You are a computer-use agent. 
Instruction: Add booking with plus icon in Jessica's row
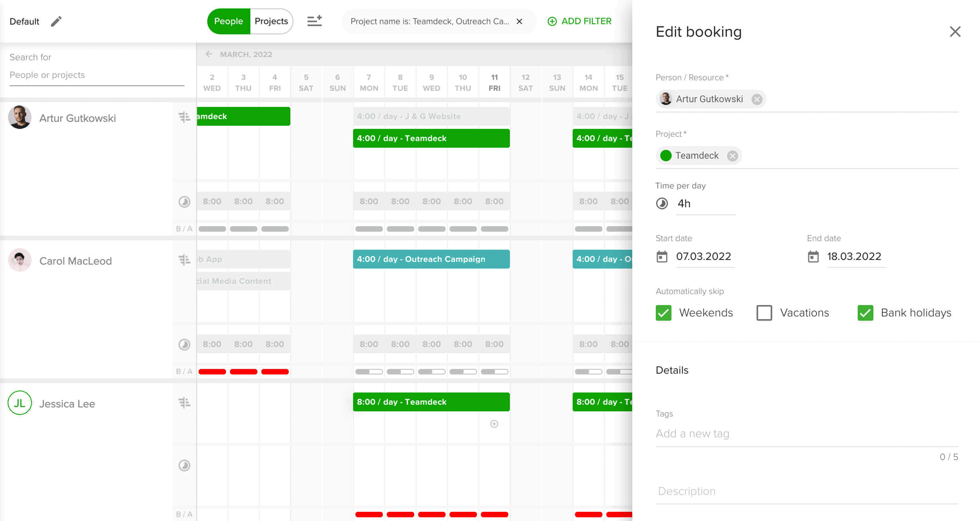pos(494,424)
